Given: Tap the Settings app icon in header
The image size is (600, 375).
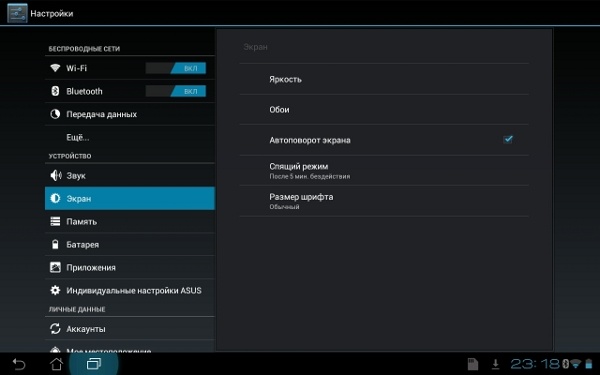Looking at the screenshot, I should [17, 13].
